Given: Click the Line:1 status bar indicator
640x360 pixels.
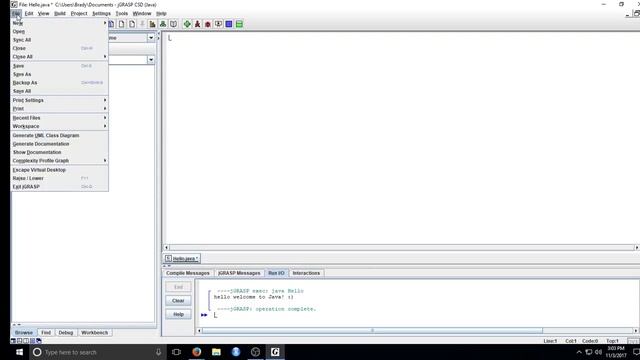Looking at the screenshot, I should point(550,341).
